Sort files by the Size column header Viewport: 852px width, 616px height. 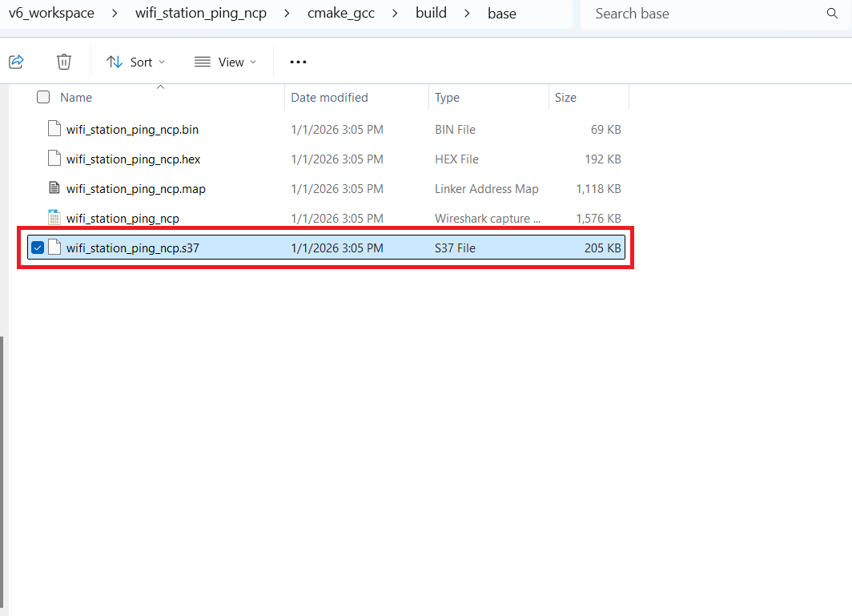(x=566, y=97)
